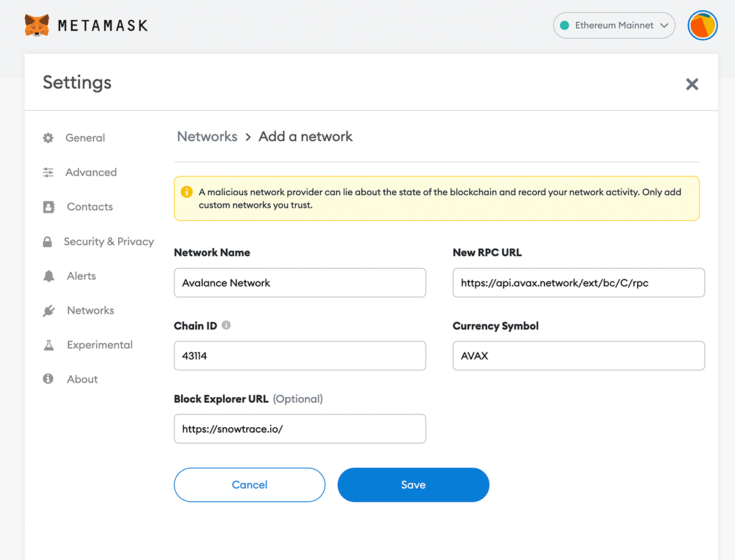The width and height of the screenshot is (735, 560).
Task: Open the account avatar menu
Action: coord(703,26)
